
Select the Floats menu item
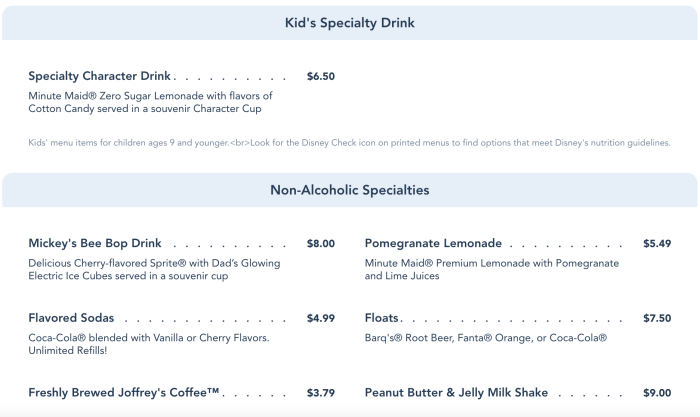tap(386, 318)
